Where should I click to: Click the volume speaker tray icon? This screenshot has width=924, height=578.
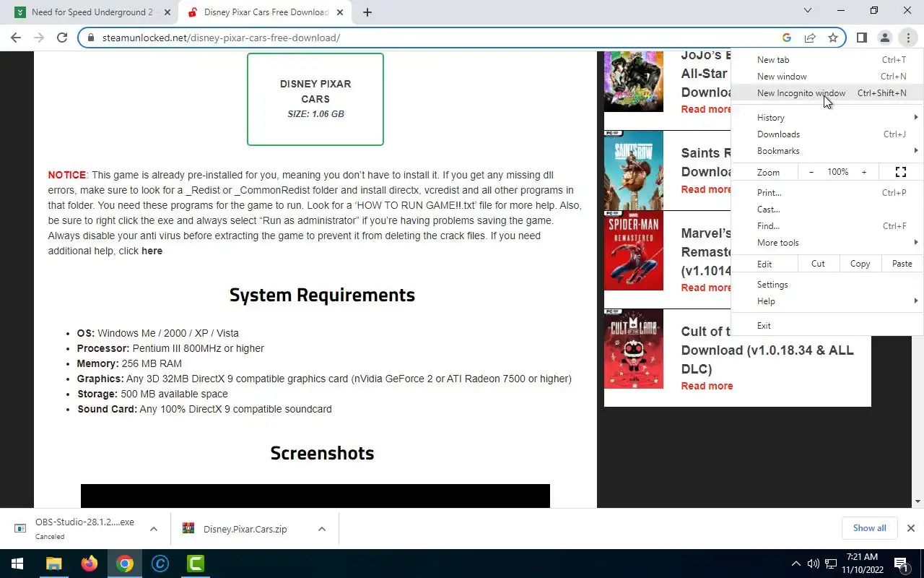point(814,564)
